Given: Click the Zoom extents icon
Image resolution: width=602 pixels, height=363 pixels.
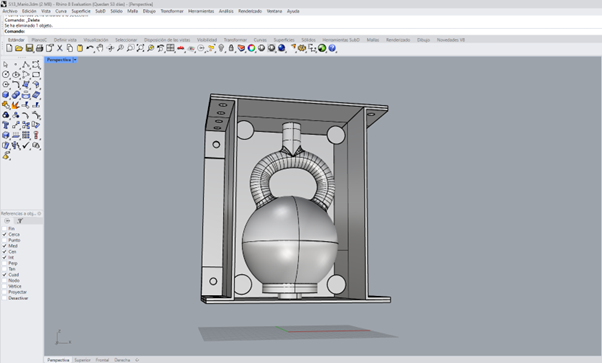Looking at the screenshot, I should tap(140, 48).
